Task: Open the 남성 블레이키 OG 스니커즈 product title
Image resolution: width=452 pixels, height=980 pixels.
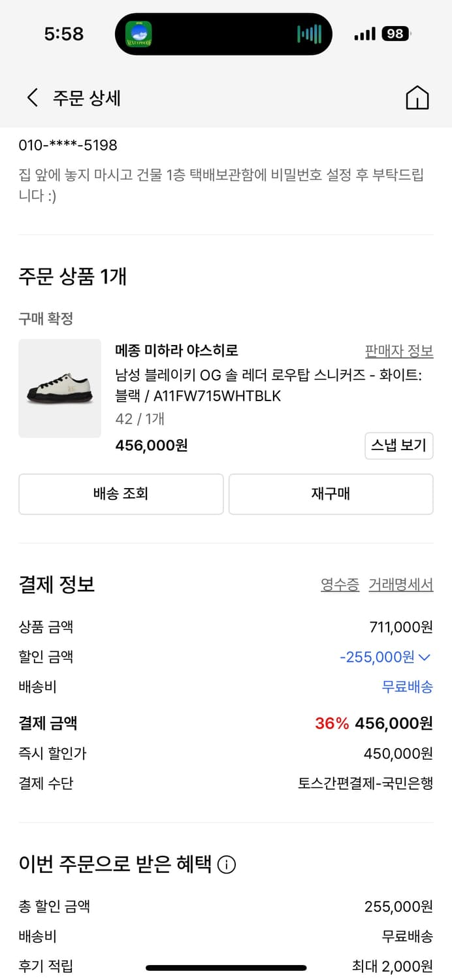Action: [x=268, y=385]
